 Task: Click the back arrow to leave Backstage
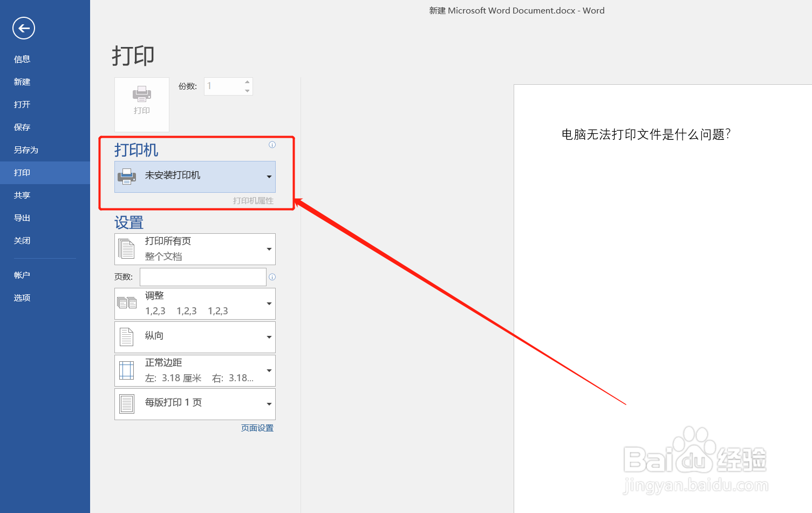click(24, 29)
